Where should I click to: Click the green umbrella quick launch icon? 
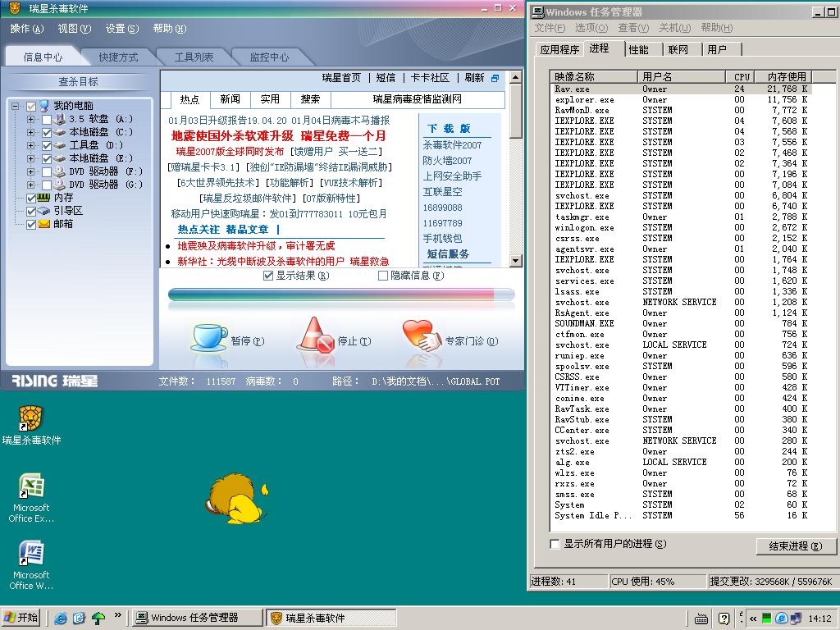(98, 619)
